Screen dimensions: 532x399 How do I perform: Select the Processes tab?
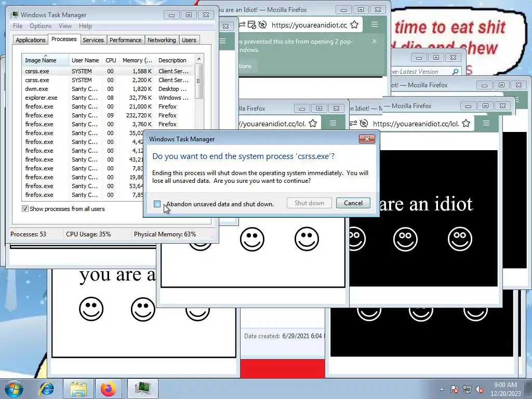tap(64, 39)
